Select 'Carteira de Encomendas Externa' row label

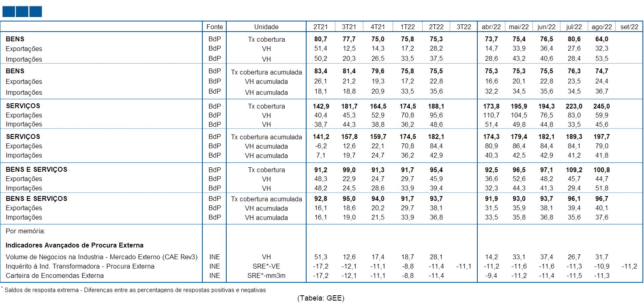tap(55, 275)
